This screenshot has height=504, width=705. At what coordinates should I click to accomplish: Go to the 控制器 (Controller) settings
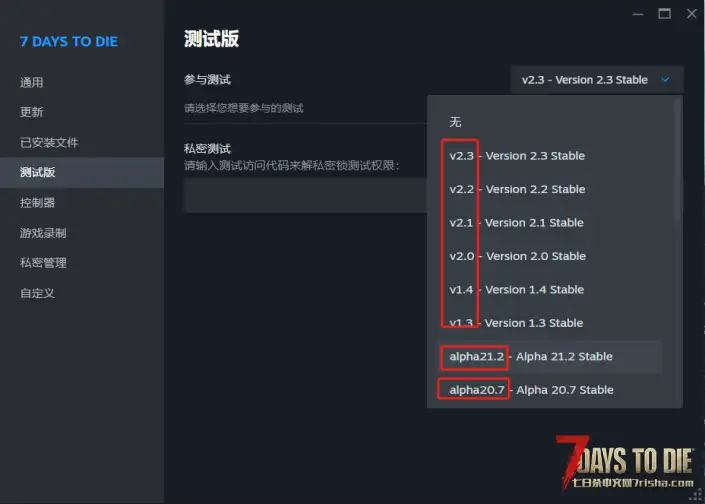pos(37,203)
